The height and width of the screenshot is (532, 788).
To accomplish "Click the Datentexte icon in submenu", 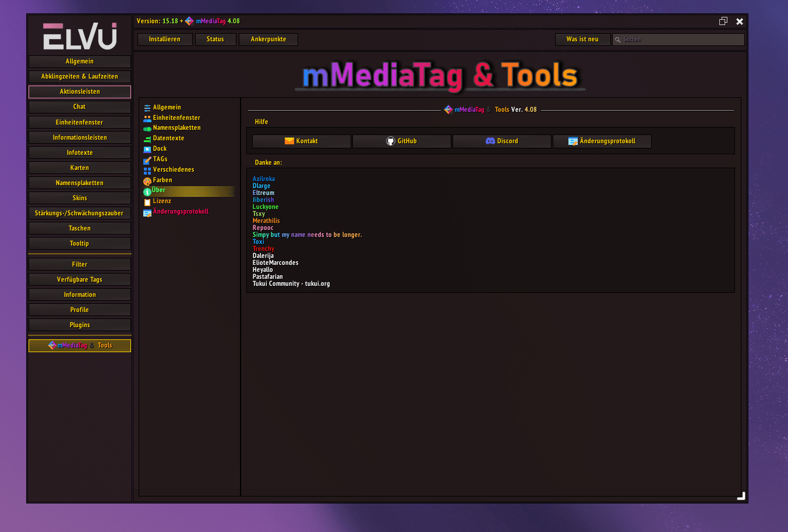I will tap(147, 139).
